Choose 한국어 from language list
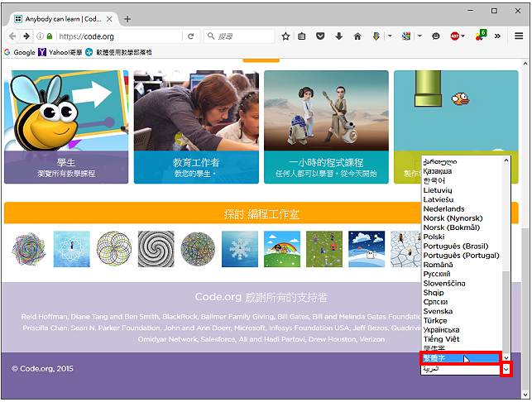This screenshot has height=402, width=532. (x=462, y=180)
